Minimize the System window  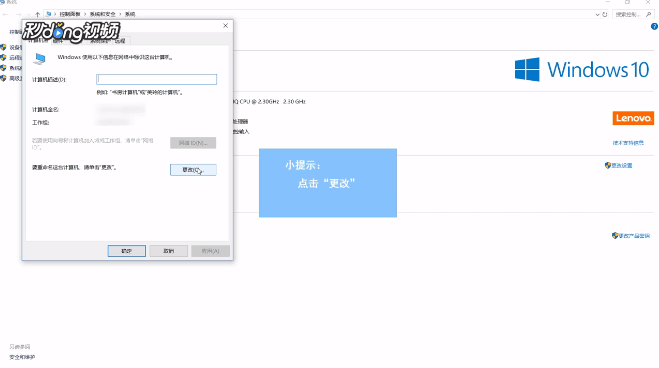point(607,2)
